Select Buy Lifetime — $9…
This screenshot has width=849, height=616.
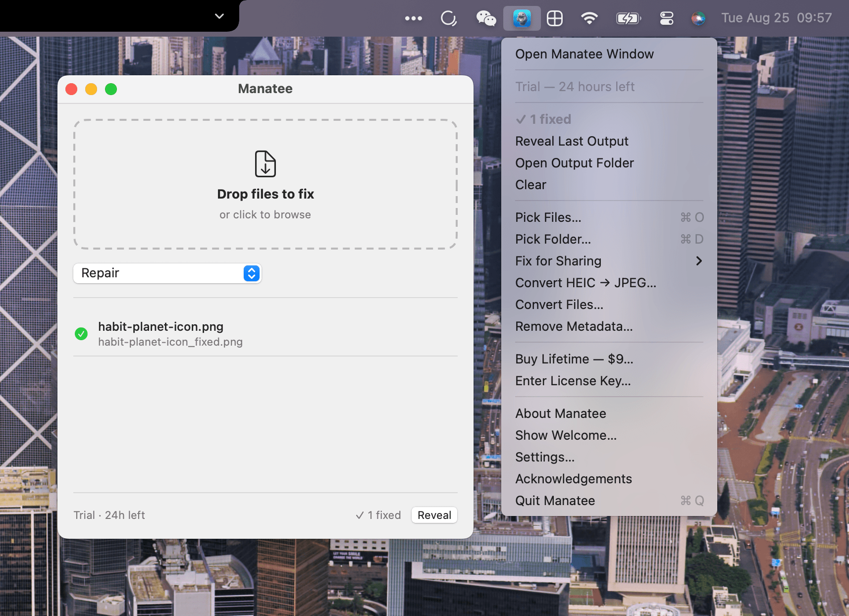click(x=609, y=359)
